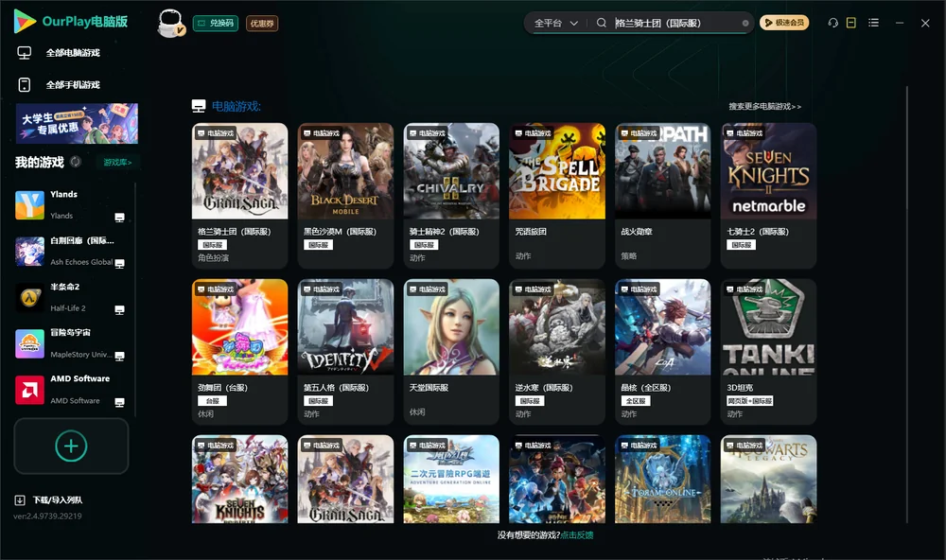Click the 优惠券 coupon button

click(x=262, y=24)
